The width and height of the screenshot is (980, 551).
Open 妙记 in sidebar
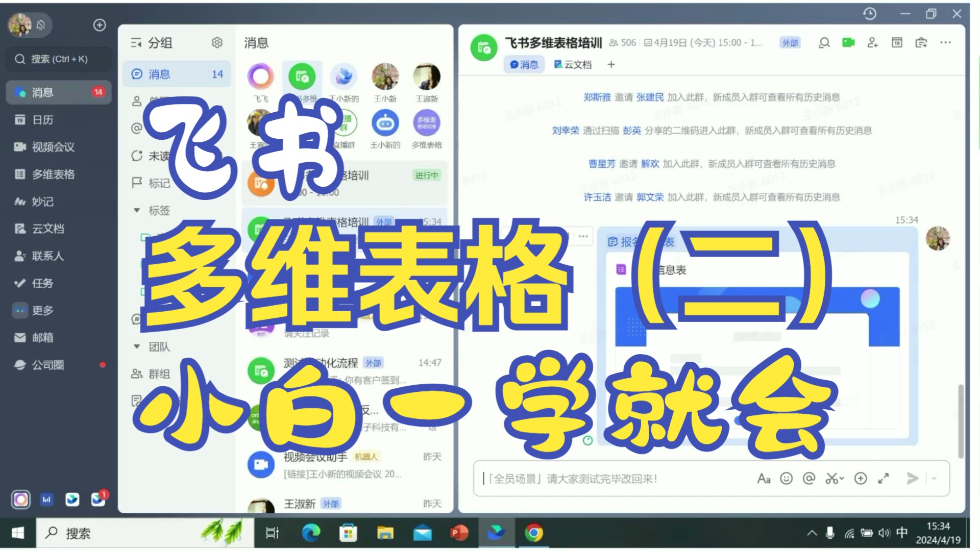coord(59,202)
